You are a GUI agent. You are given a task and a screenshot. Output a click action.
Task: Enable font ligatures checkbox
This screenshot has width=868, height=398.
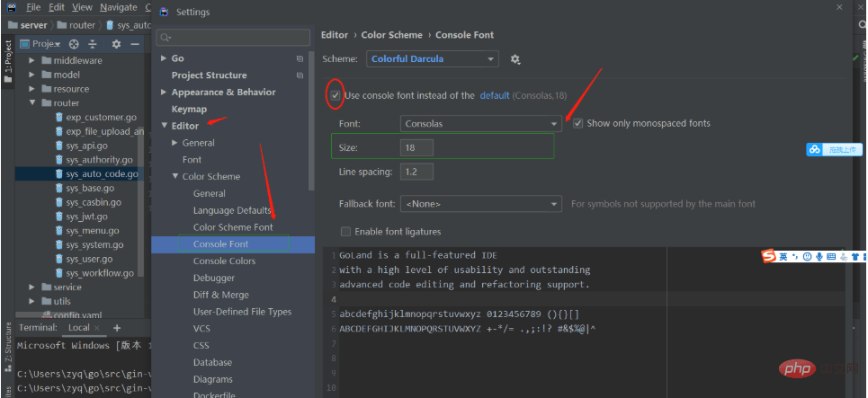[x=345, y=232]
